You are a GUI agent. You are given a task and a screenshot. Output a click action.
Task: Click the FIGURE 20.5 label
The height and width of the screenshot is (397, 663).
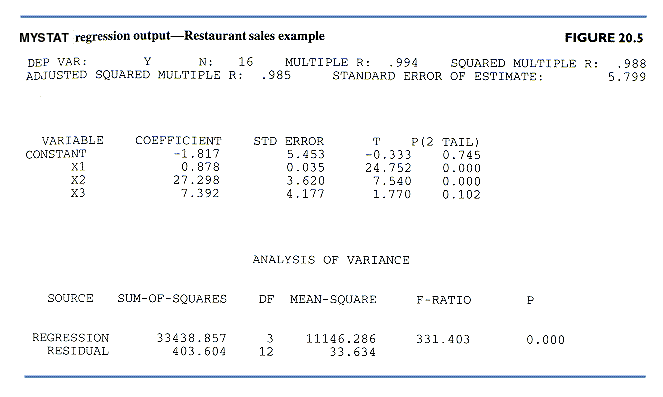[604, 38]
